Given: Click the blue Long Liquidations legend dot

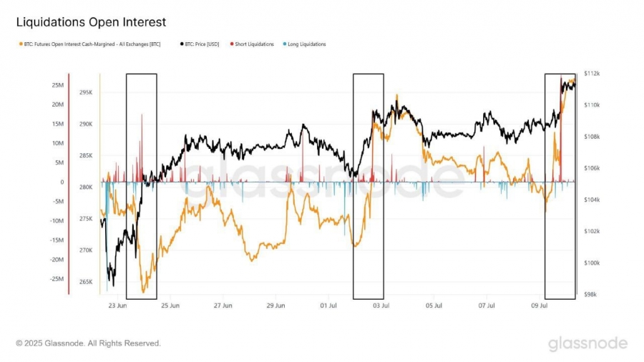Looking at the screenshot, I should pos(285,44).
